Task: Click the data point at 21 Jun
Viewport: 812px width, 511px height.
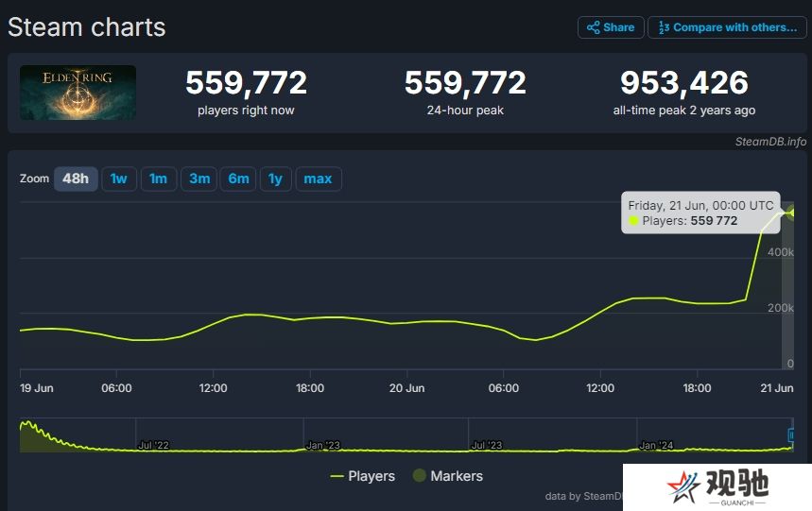Action: click(791, 213)
